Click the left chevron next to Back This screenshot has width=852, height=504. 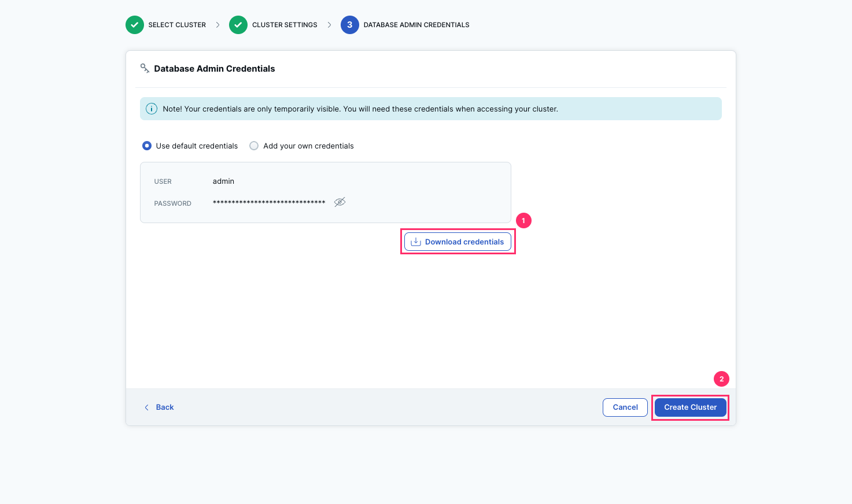(146, 407)
